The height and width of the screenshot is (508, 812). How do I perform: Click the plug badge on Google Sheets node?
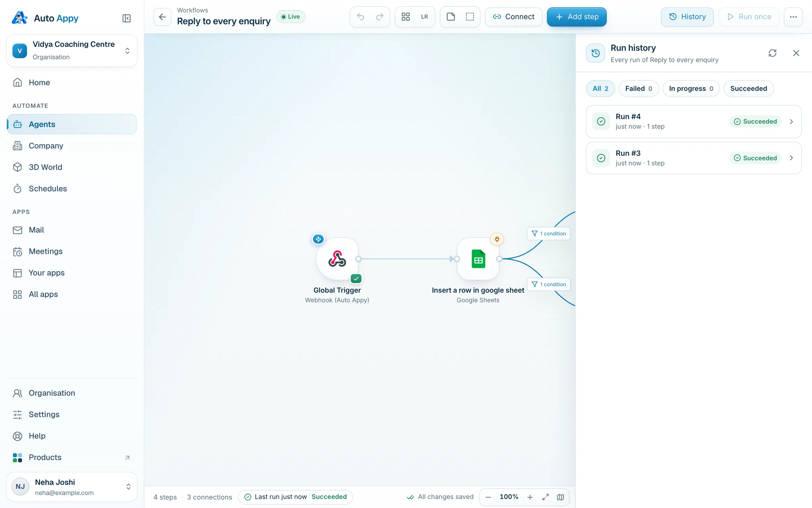click(497, 239)
